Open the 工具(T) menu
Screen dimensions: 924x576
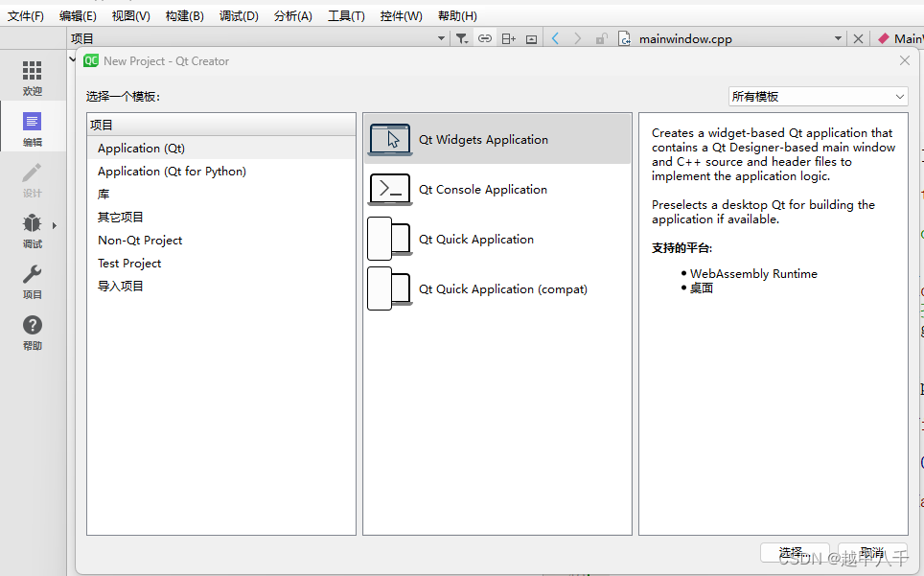coord(347,16)
